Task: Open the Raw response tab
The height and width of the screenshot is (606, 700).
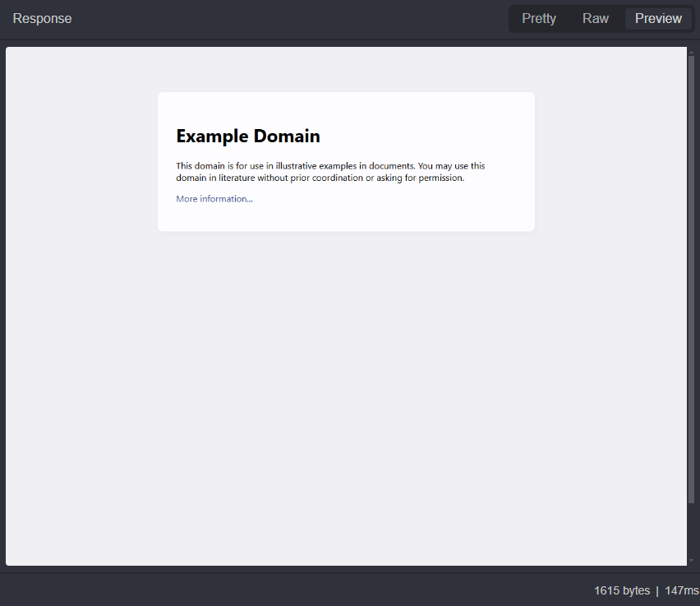Action: (x=596, y=19)
